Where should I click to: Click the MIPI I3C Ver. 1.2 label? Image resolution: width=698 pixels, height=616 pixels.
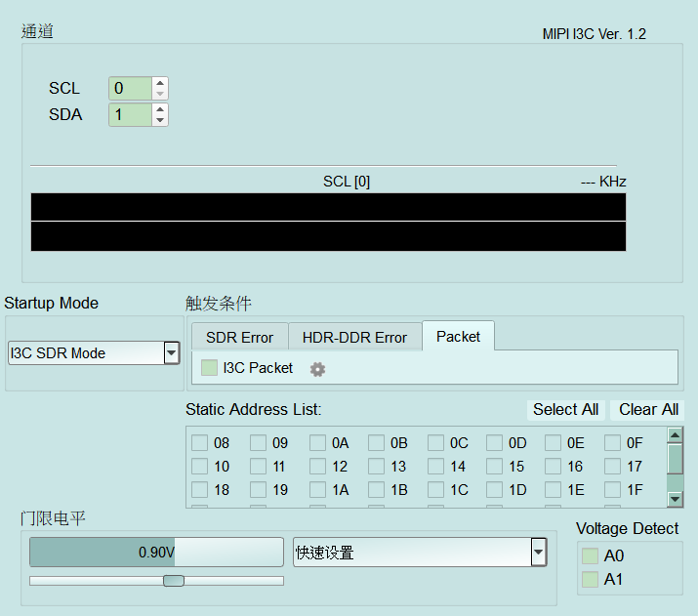pos(594,34)
